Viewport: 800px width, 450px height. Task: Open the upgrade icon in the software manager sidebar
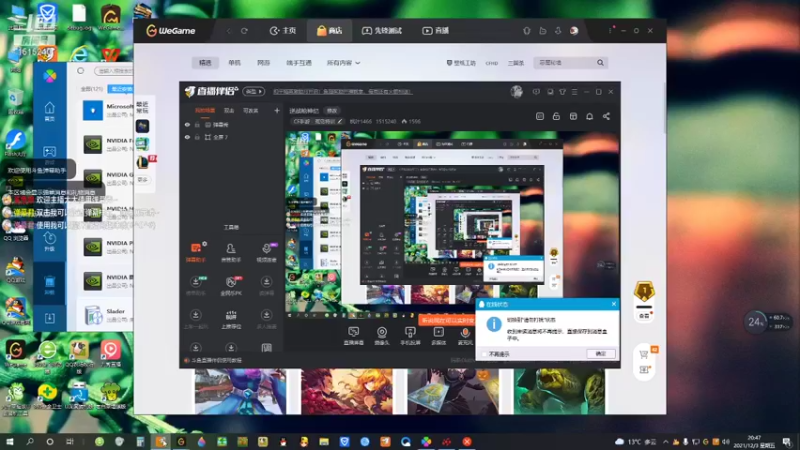49,241
